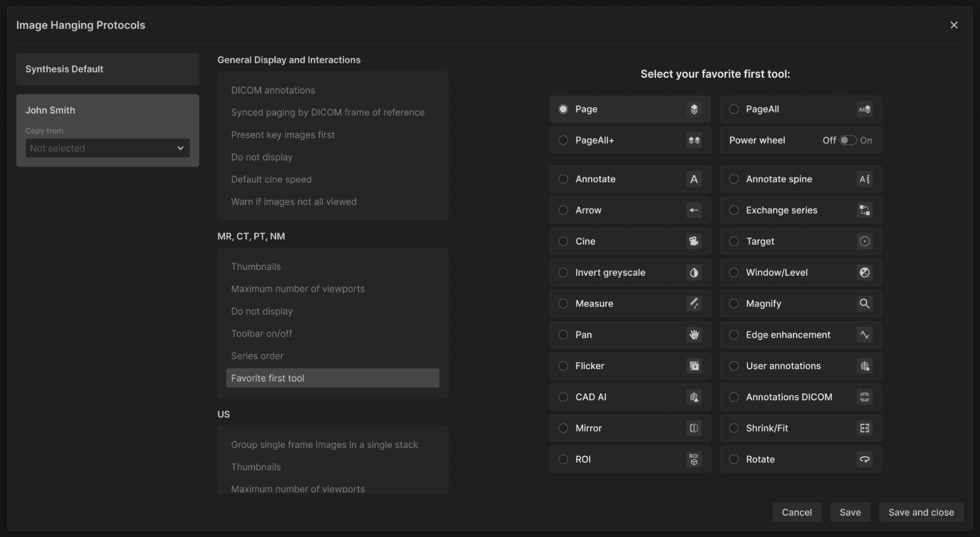Click the Window/Level icon
The width and height of the screenshot is (980, 537).
(864, 273)
